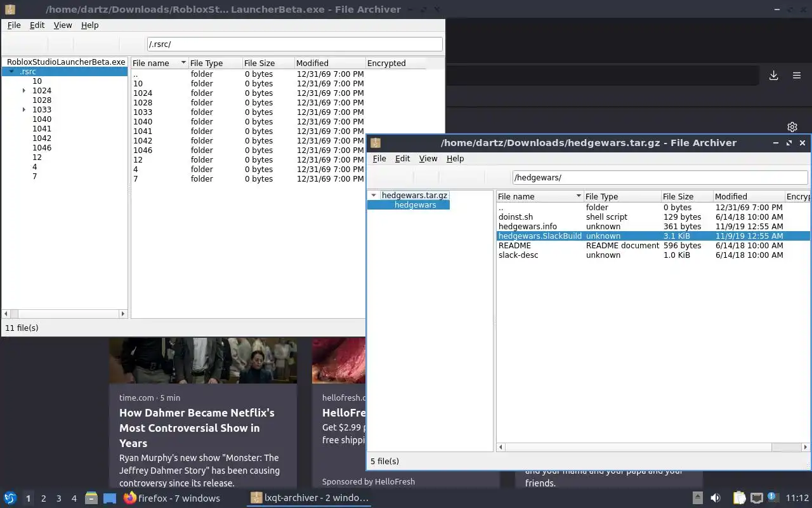Sort by File Type in hedgewars window
Viewport: 812px width, 508px height.
click(x=621, y=196)
